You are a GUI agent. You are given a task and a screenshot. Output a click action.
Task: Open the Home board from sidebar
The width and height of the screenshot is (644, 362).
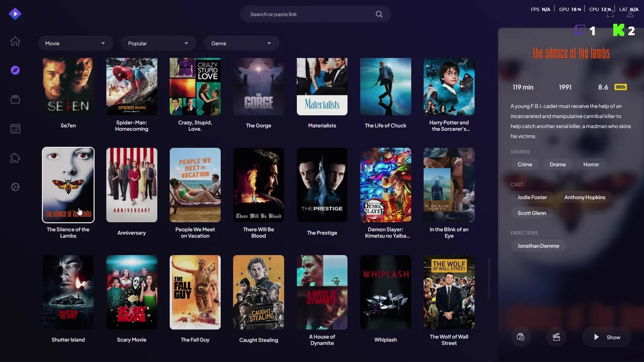pyautogui.click(x=15, y=41)
